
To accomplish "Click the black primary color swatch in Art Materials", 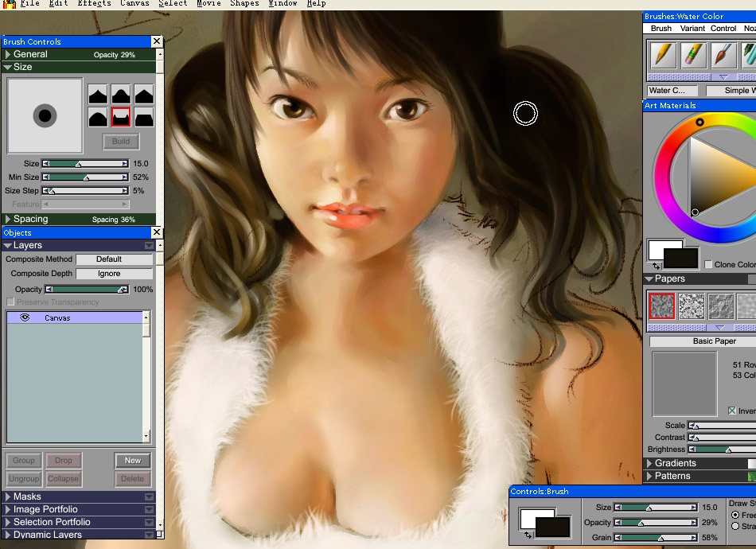I will tap(680, 259).
